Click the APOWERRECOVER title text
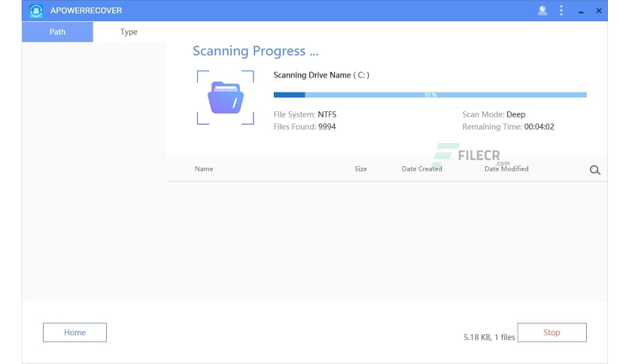This screenshot has width=629, height=364. point(86,11)
